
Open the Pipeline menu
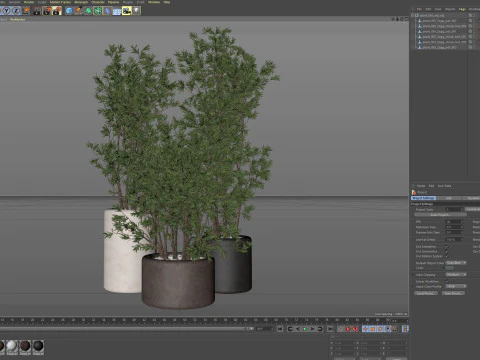tap(113, 2)
